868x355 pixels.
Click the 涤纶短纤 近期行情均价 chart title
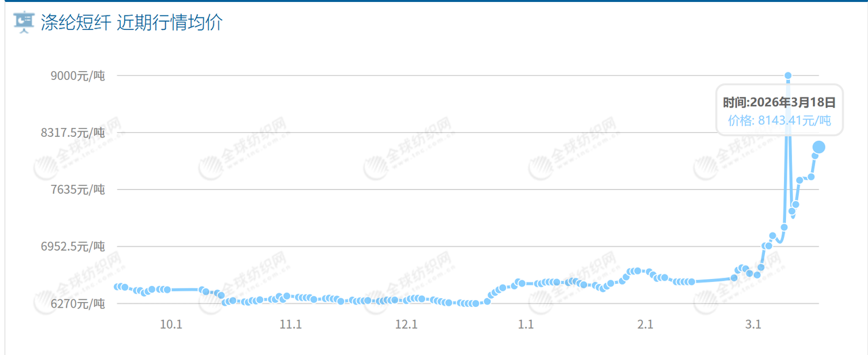pos(132,23)
